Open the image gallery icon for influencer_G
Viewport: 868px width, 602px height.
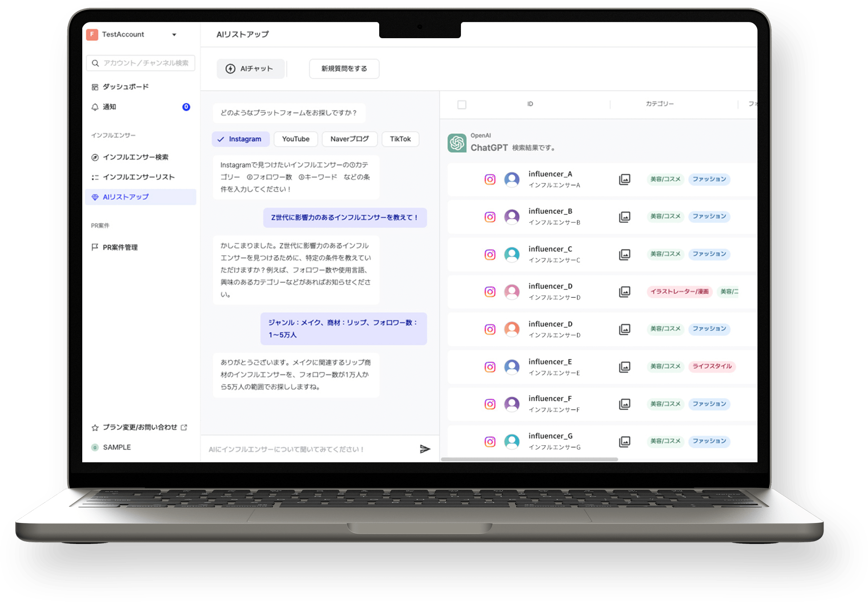624,442
